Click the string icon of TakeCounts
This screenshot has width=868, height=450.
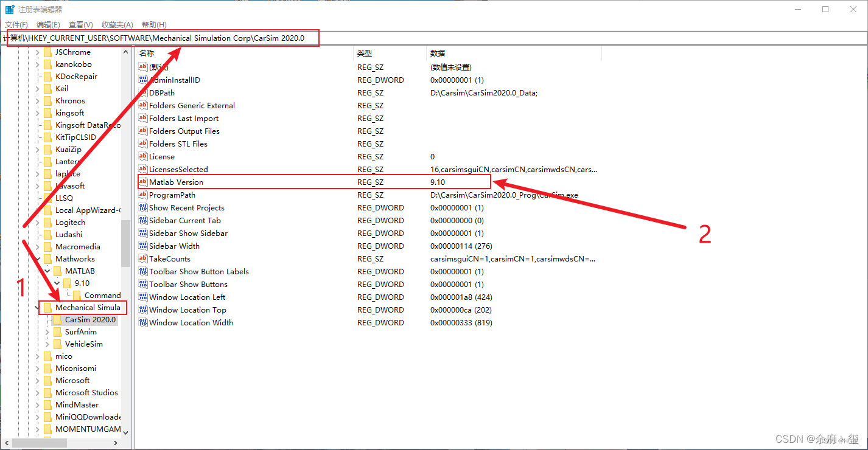point(143,258)
